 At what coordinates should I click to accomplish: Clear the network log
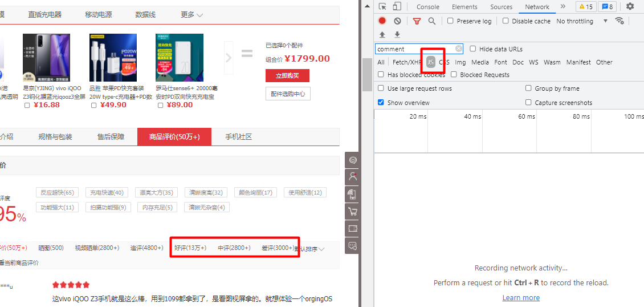(x=397, y=21)
